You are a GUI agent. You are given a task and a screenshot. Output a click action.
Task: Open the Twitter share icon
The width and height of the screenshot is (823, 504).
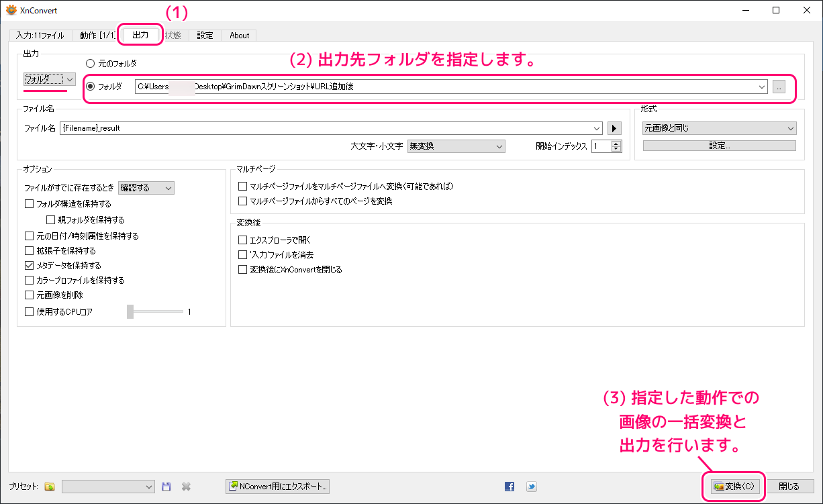point(531,487)
